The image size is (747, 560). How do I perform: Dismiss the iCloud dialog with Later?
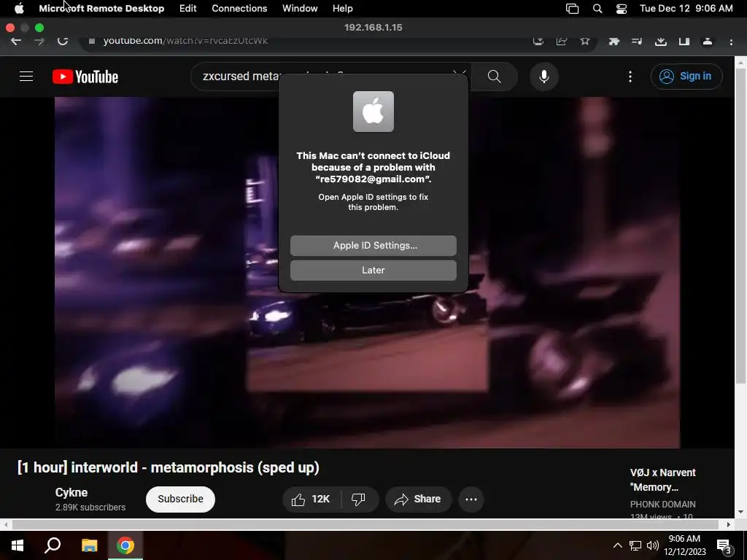click(373, 270)
